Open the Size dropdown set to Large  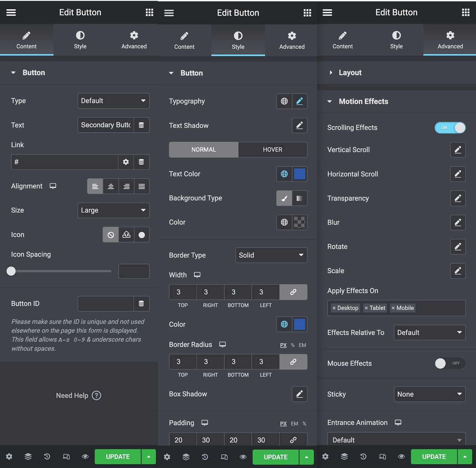[x=113, y=210]
